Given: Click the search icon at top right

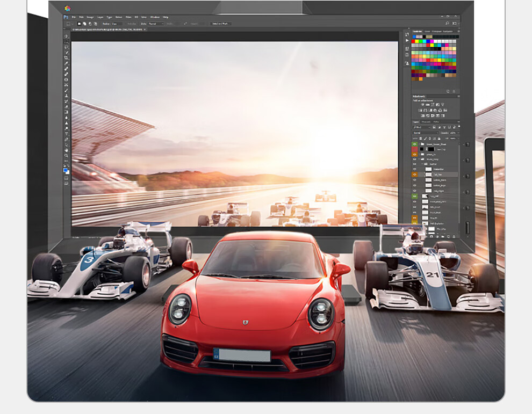Looking at the screenshot, I should click(x=447, y=24).
